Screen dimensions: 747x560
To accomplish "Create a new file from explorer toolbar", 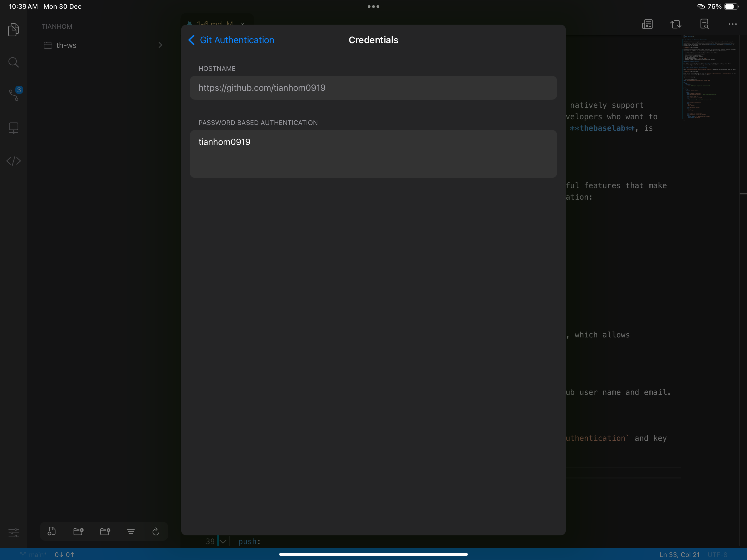I will (51, 531).
